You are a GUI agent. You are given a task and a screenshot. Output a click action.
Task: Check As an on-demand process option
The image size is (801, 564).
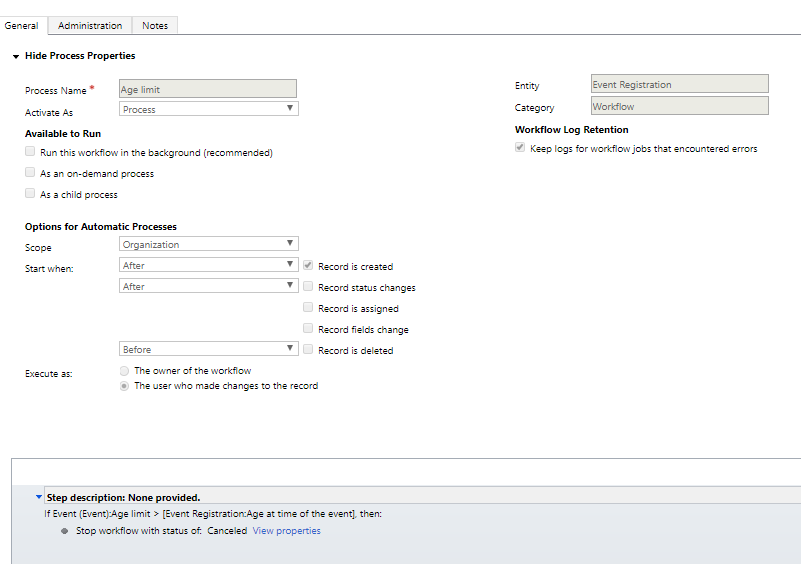[x=30, y=173]
